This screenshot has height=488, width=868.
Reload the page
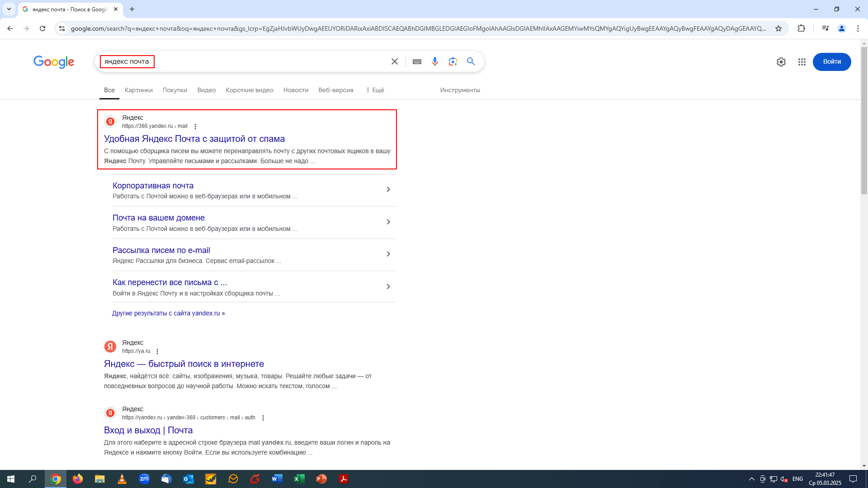[x=42, y=28]
